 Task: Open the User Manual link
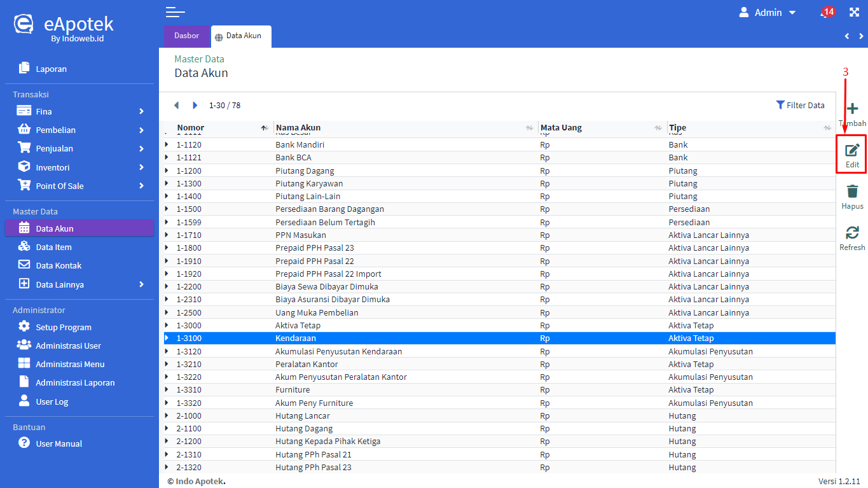pos(59,443)
